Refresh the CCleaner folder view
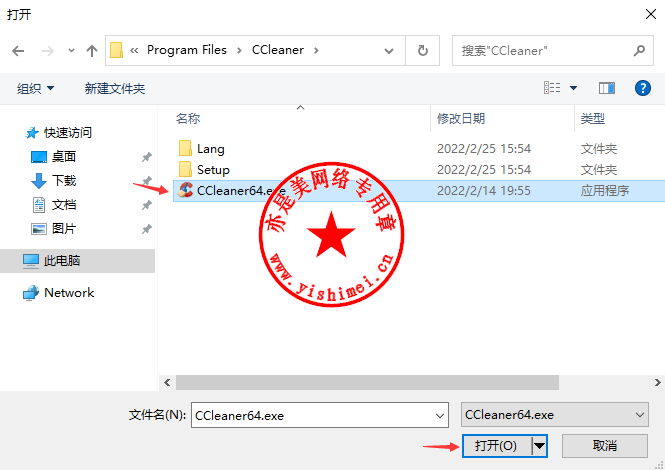 coord(422,50)
